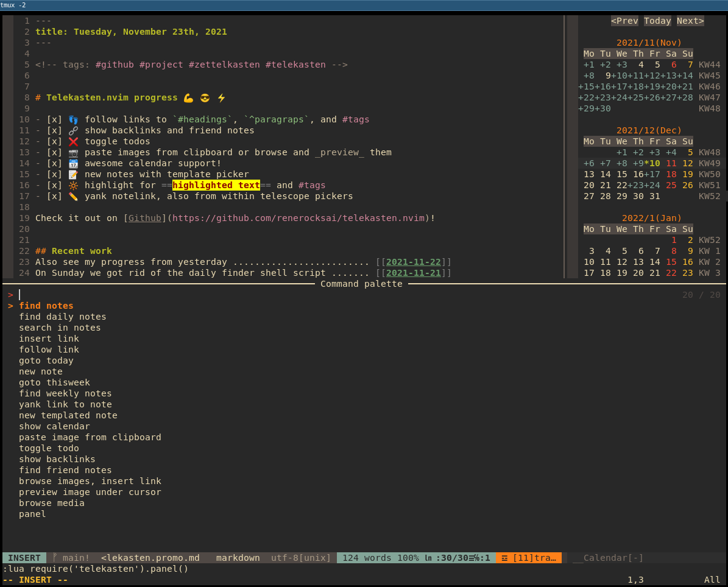
Task: Click the memo emoji beside new notes
Action: tap(74, 174)
